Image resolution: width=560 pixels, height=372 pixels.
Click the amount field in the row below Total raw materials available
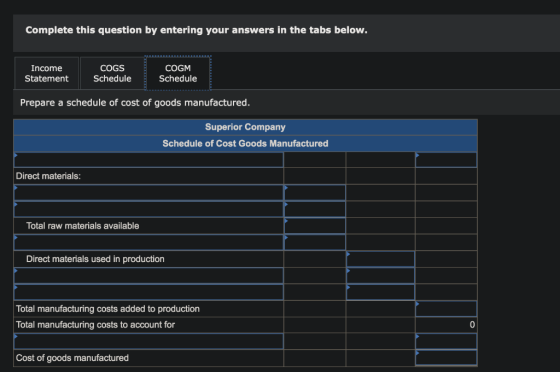pyautogui.click(x=315, y=242)
